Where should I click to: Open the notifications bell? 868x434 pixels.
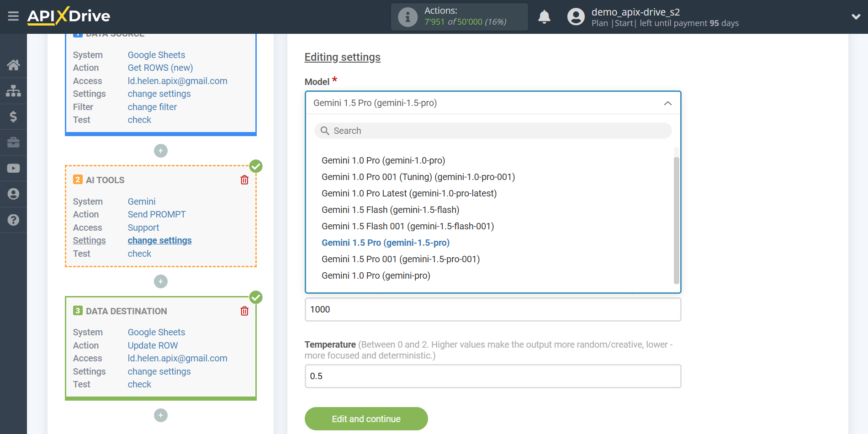[x=544, y=17]
